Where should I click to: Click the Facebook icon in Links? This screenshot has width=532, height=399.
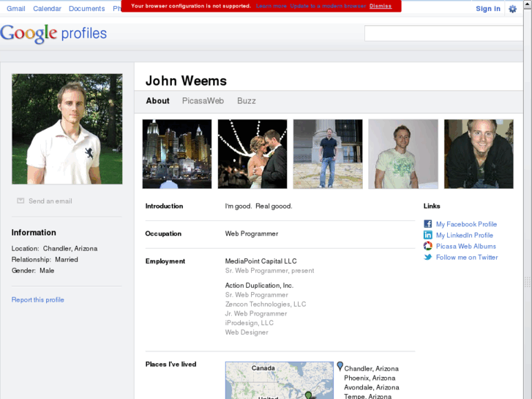pos(428,224)
